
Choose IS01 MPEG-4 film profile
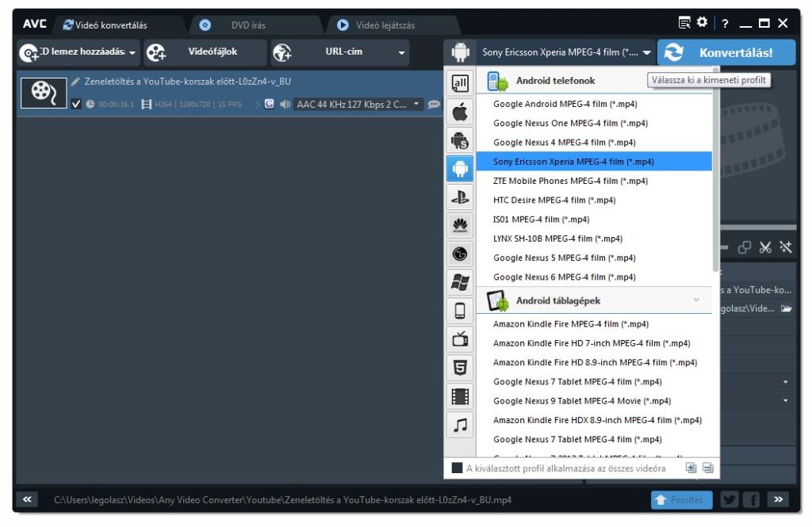point(594,219)
